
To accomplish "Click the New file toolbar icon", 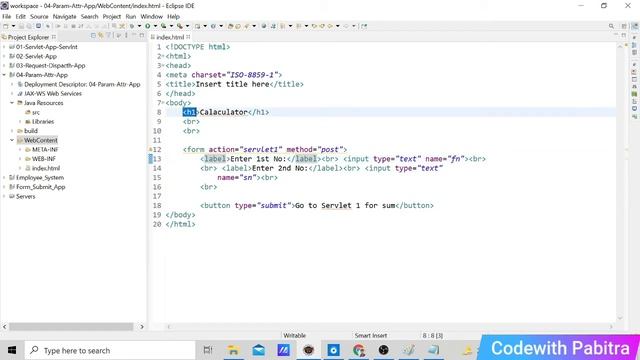I will (x=6, y=26).
